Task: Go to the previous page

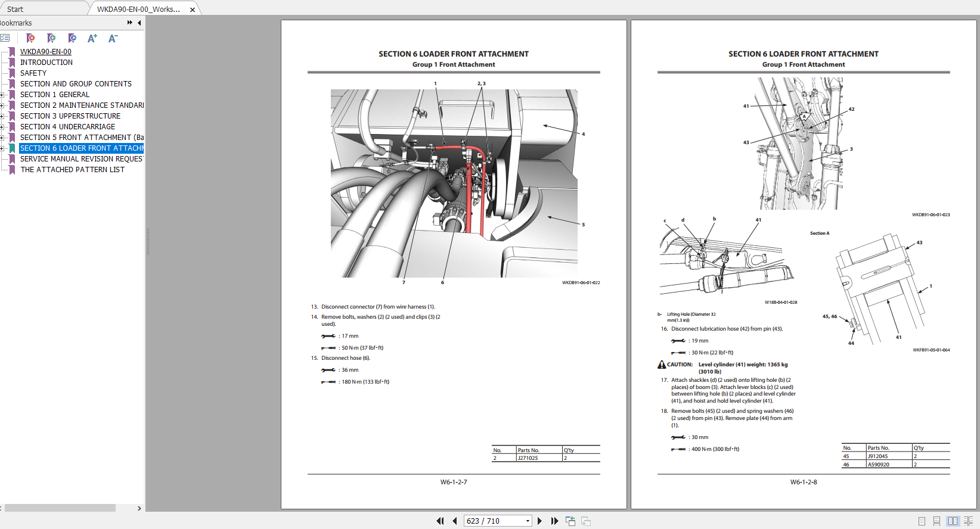Action: tap(454, 521)
